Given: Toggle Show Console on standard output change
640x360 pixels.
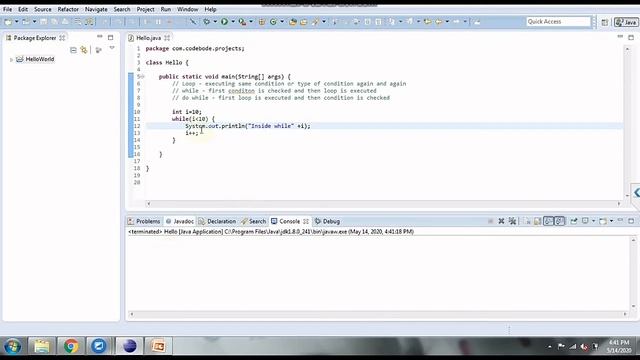Looking at the screenshot, I should 549,221.
